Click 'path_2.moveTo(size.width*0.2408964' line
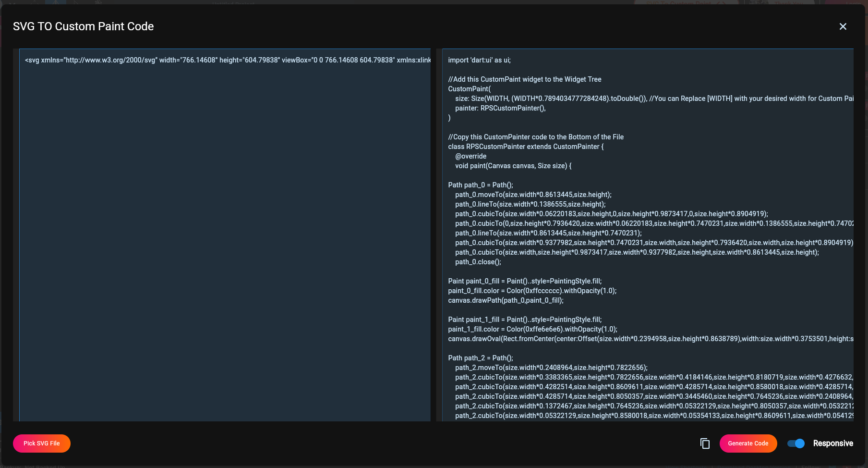868x468 pixels. [x=551, y=368]
